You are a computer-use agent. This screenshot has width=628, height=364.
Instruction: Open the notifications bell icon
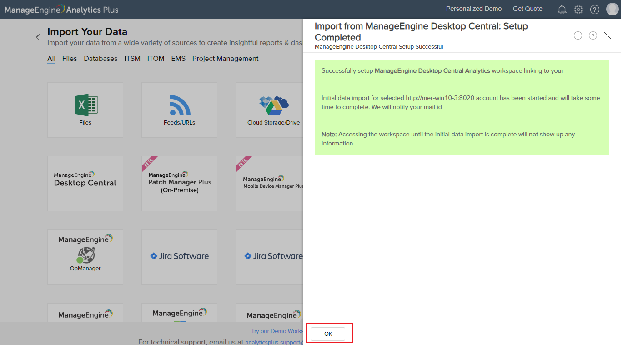click(x=562, y=10)
